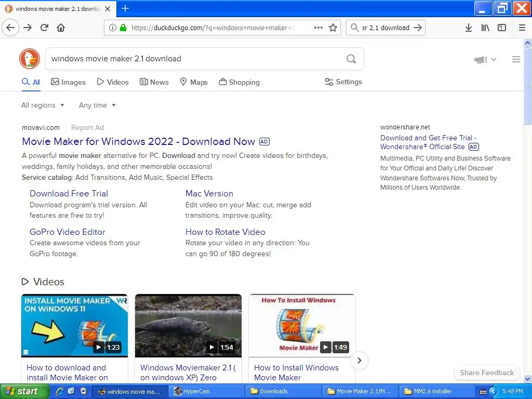
Task: Show site information icon in address bar
Action: click(112, 28)
